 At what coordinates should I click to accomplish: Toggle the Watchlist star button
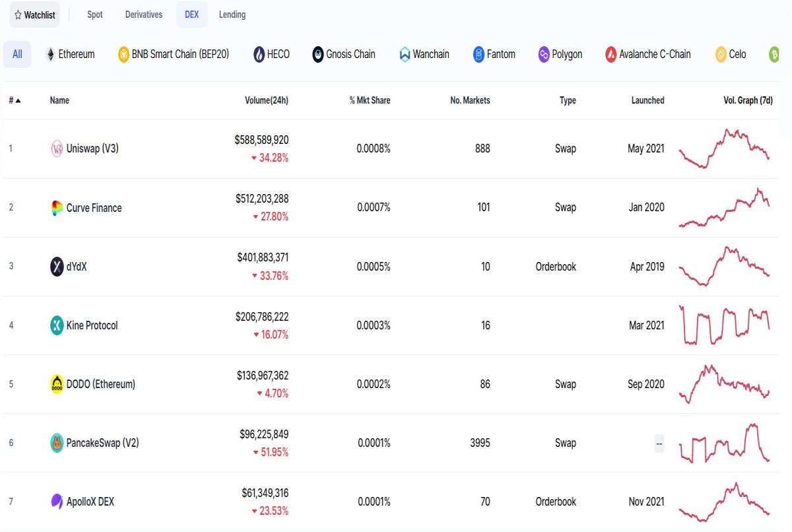(x=34, y=15)
